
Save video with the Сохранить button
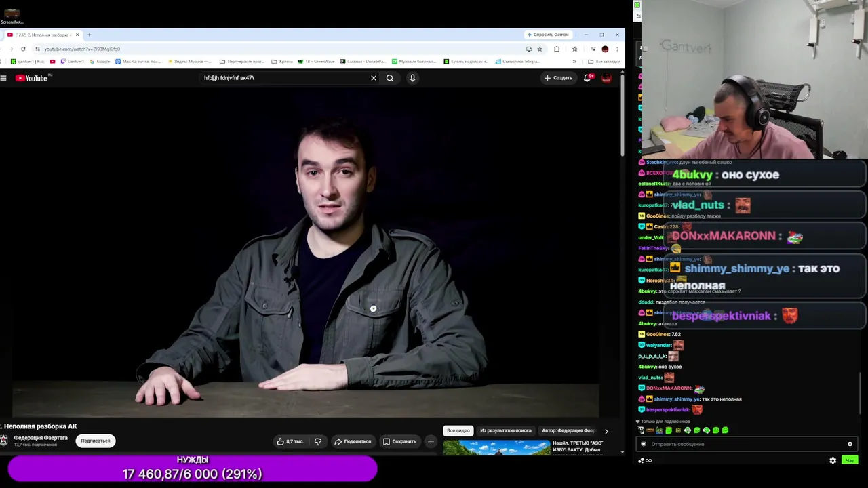(x=400, y=442)
